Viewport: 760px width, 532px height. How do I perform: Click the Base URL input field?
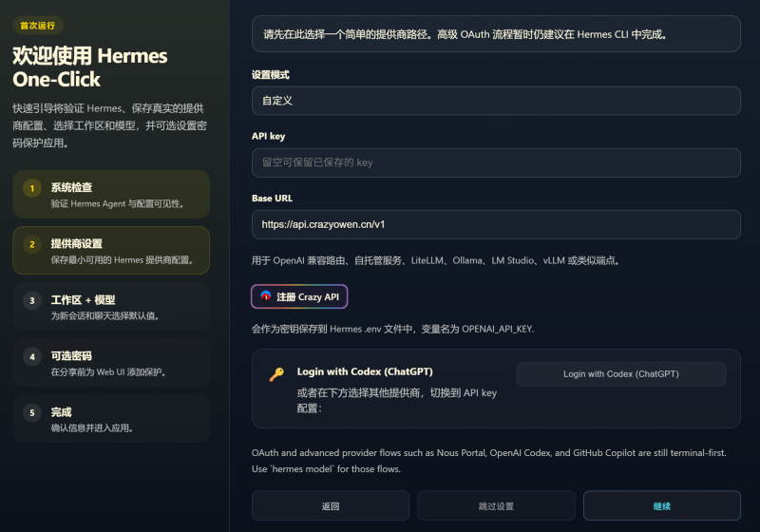(x=496, y=224)
